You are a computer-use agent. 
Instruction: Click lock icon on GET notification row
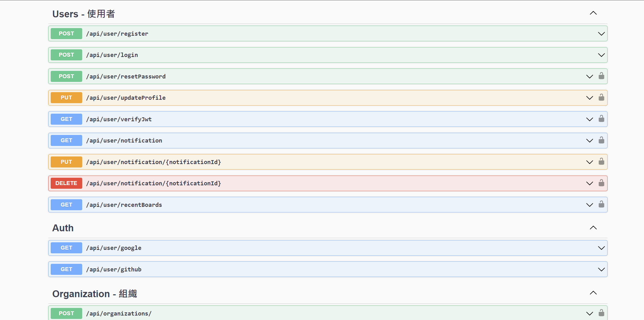601,140
